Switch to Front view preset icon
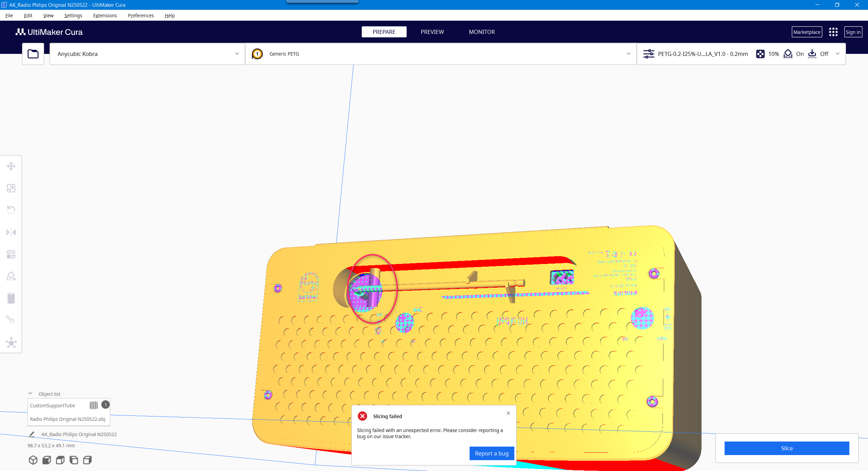Viewport: 868px width, 471px height. [46, 460]
